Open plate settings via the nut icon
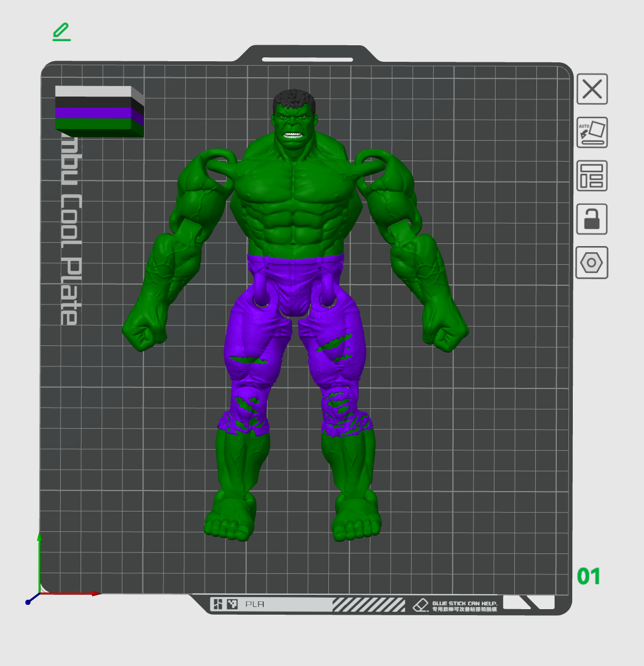This screenshot has width=644, height=666. [x=592, y=263]
